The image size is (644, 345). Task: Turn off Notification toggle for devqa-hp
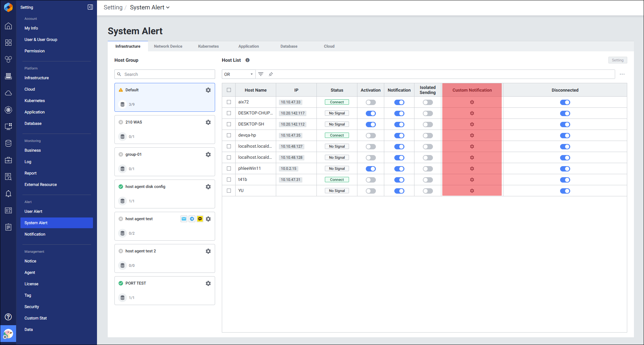(399, 136)
